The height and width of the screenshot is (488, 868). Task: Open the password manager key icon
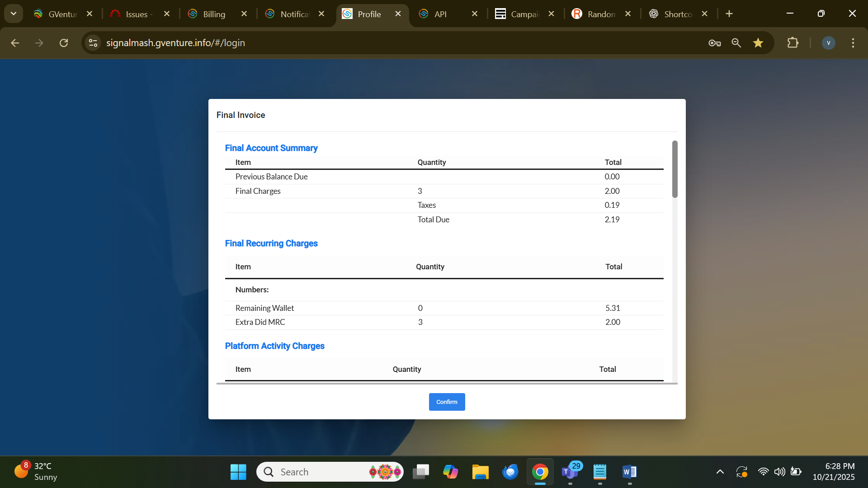click(714, 43)
